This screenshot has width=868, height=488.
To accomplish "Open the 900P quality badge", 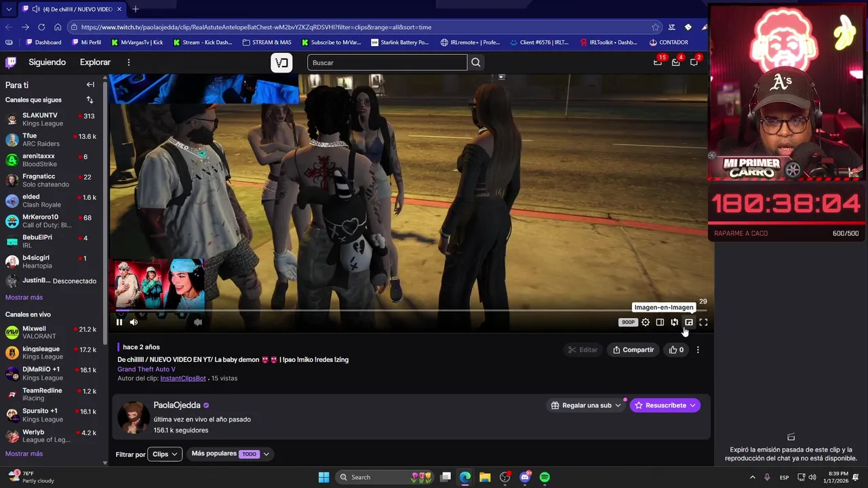I will (628, 323).
